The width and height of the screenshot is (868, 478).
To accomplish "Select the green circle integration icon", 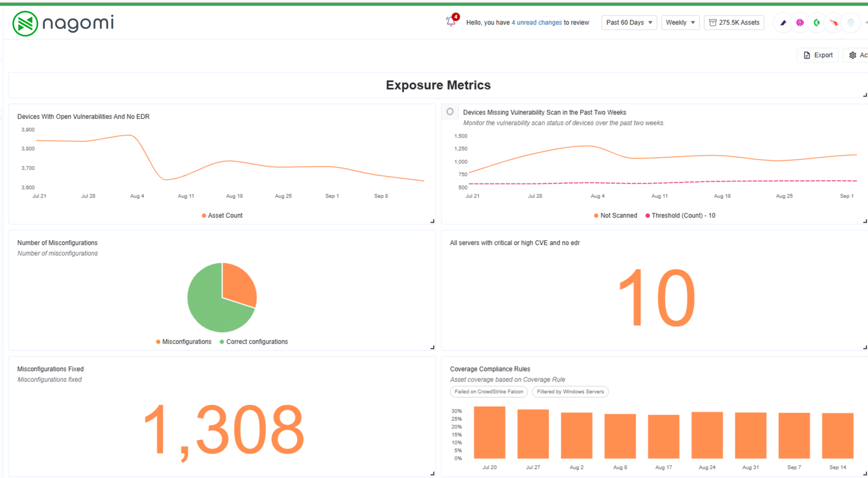I will coord(816,22).
